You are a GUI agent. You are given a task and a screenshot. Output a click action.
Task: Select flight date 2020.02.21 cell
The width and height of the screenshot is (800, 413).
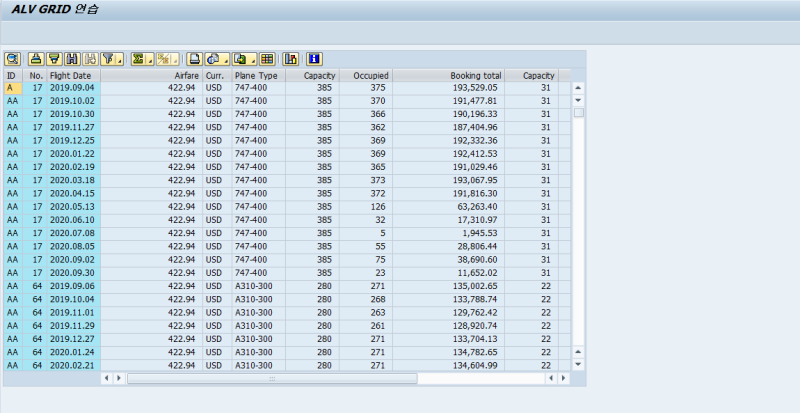[x=74, y=366]
